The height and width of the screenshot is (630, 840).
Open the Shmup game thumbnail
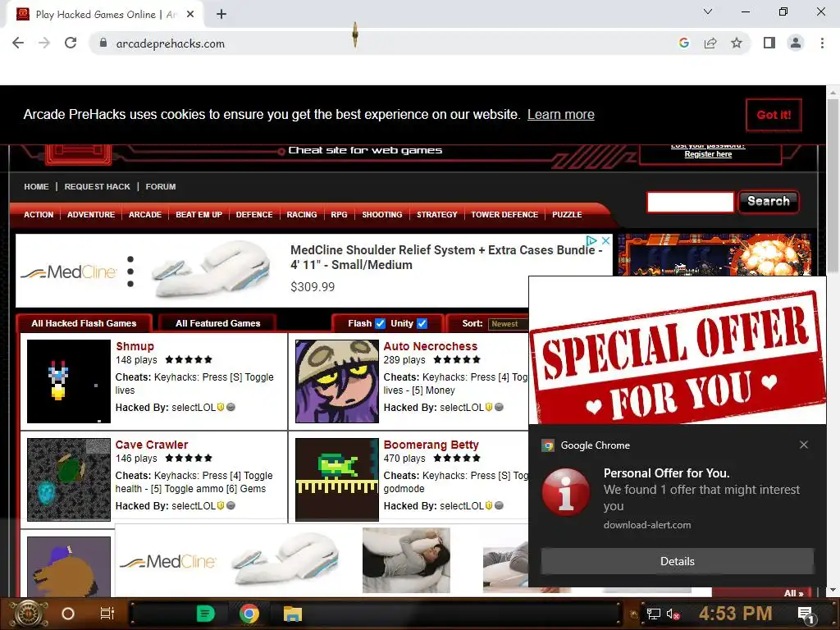69,381
